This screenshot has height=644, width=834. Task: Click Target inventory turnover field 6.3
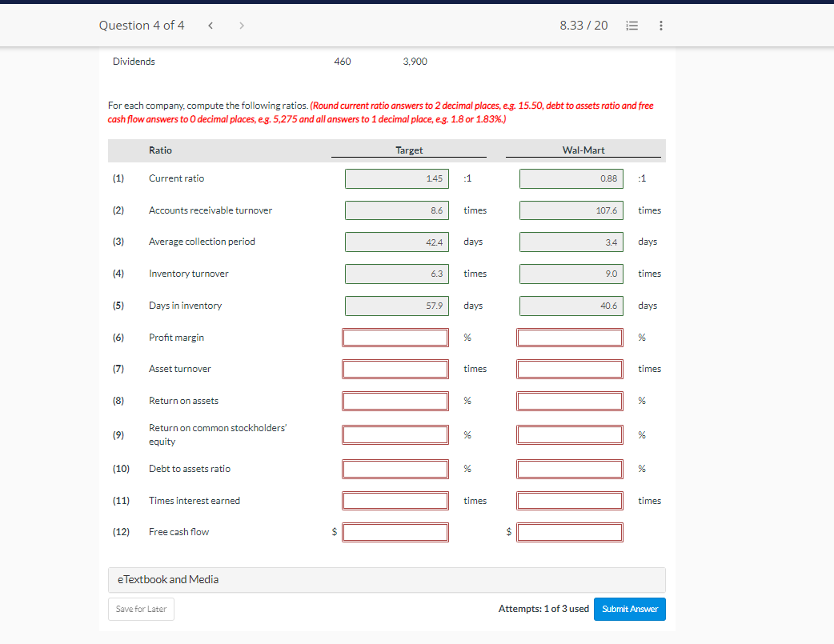click(x=397, y=274)
